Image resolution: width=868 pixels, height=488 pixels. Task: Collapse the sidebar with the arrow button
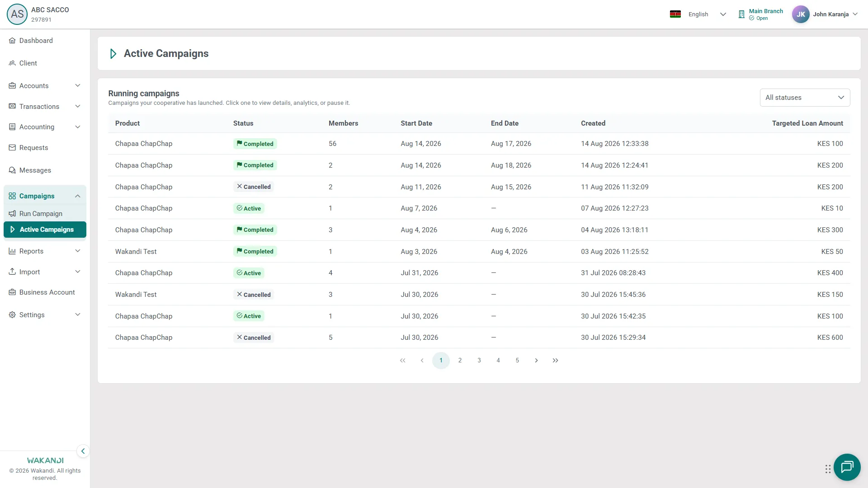click(83, 451)
